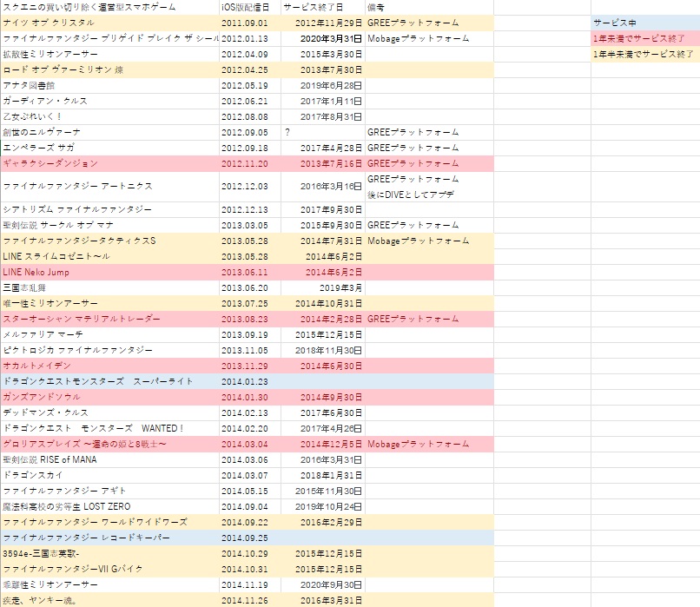Viewport: 700px width, 607px height.
Task: Select cell "創世のエルヴァーナ"
Action: click(x=109, y=132)
